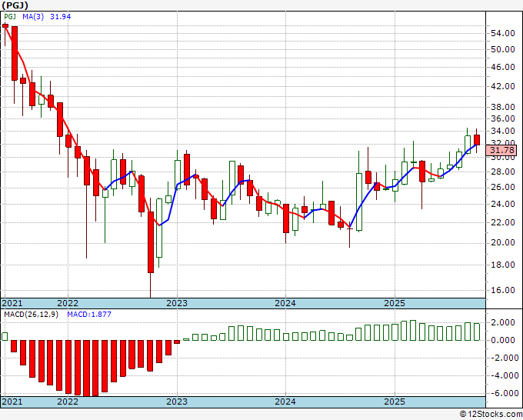Click 2023 on the price chart time axis
The height and width of the screenshot is (420, 523).
177,303
